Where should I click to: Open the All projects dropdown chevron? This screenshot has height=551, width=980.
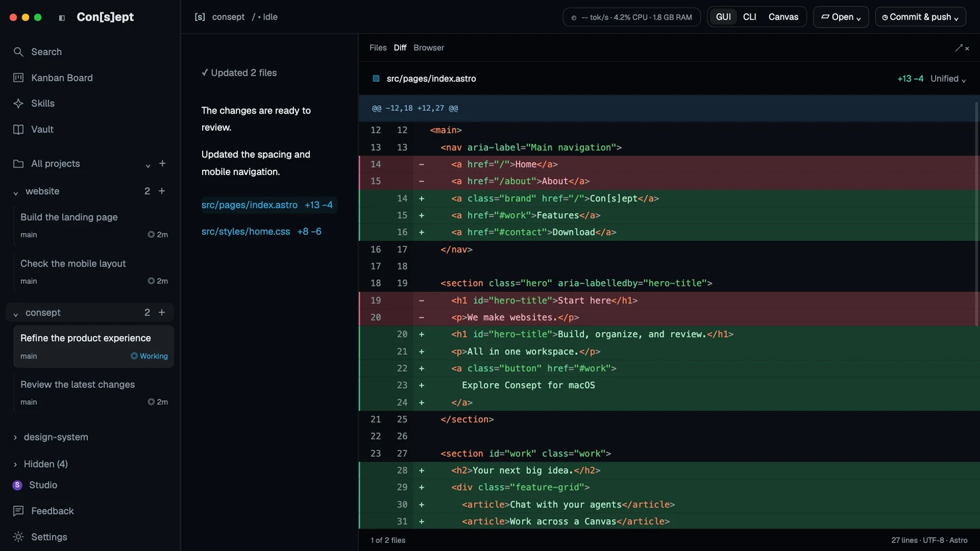pyautogui.click(x=148, y=165)
